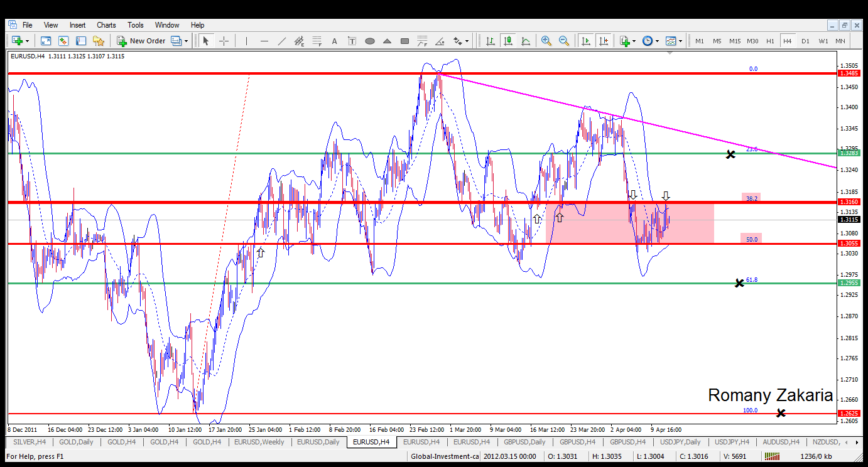
Task: Select the trendline drawing tool
Action: coord(282,41)
